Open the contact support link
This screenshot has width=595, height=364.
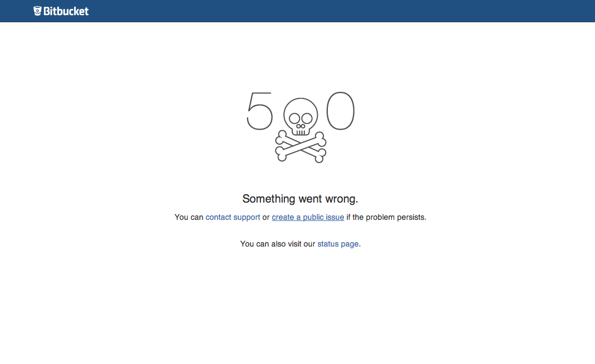[233, 217]
